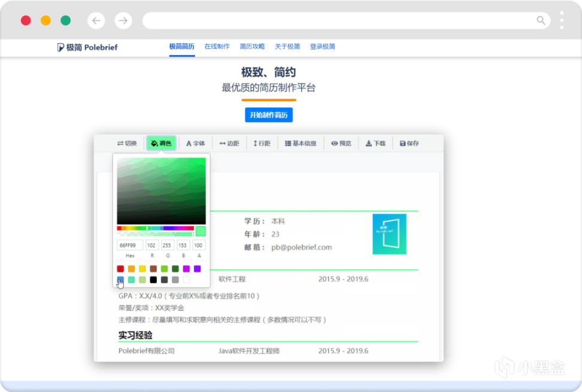
Task: Pick the brown preset swatch
Action: pos(153,269)
